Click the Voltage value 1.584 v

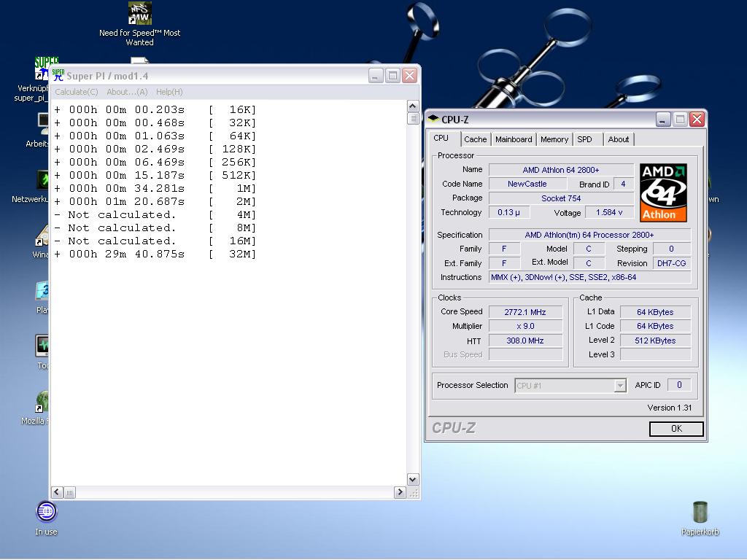pos(609,212)
